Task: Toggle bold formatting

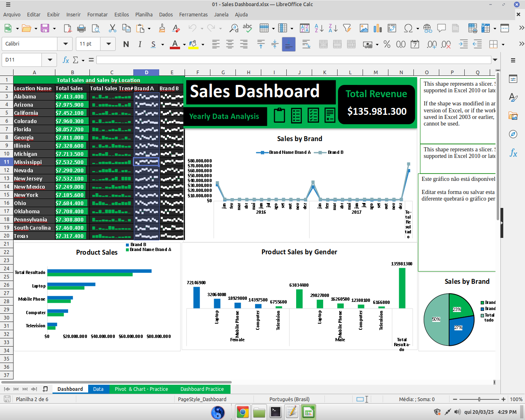Action: [x=126, y=44]
